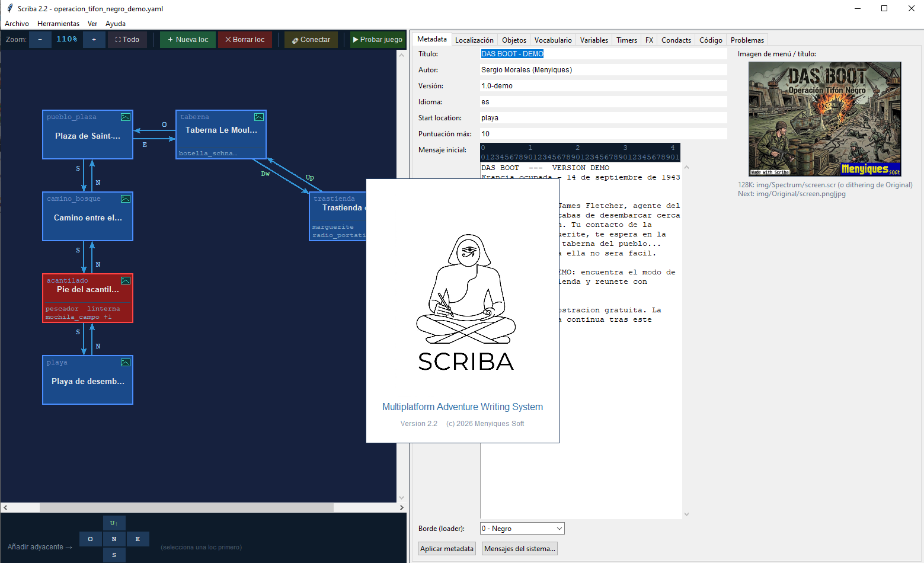The width and height of the screenshot is (924, 563).
Task: Fit all locations with Todo button
Action: pyautogui.click(x=127, y=40)
